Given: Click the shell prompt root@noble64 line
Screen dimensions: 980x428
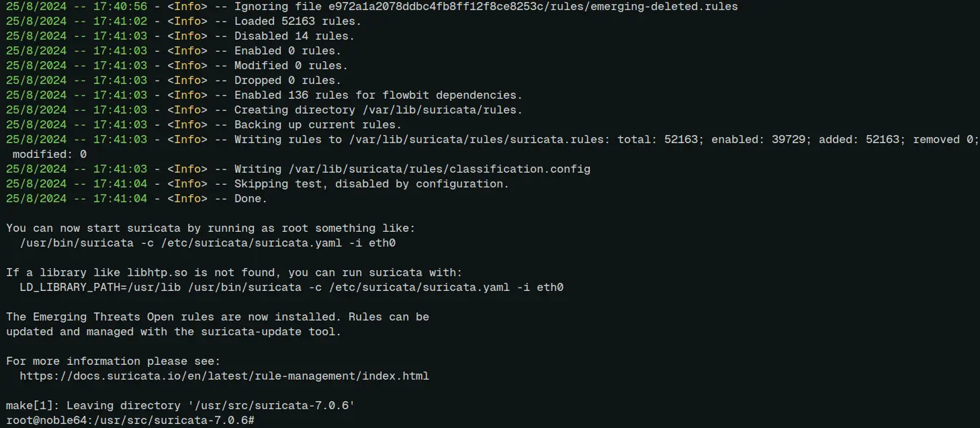Looking at the screenshot, I should (130, 420).
